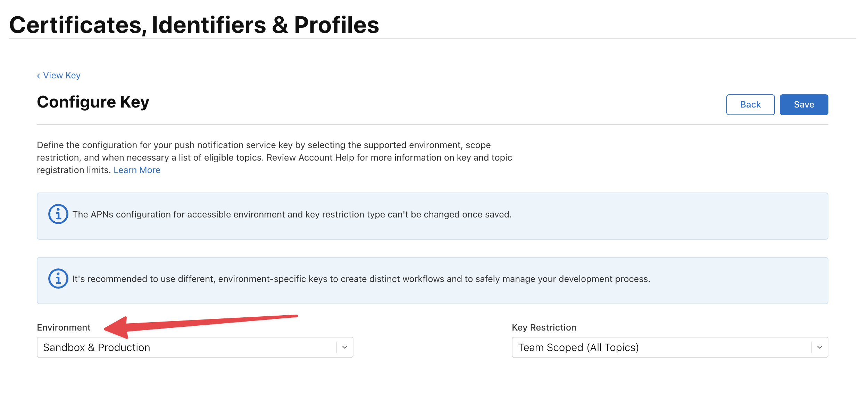Screen dimensions: 868x419
Task: Click the Environment label above the selector
Action: point(64,327)
